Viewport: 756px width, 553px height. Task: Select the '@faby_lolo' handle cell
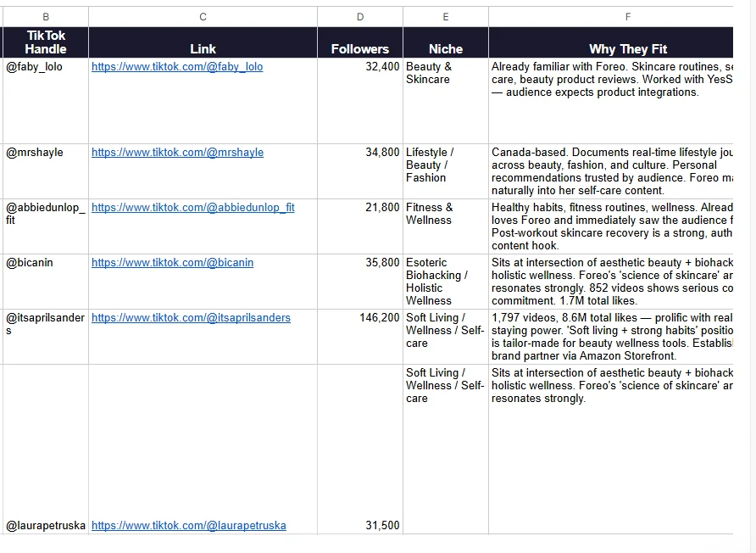coord(46,101)
